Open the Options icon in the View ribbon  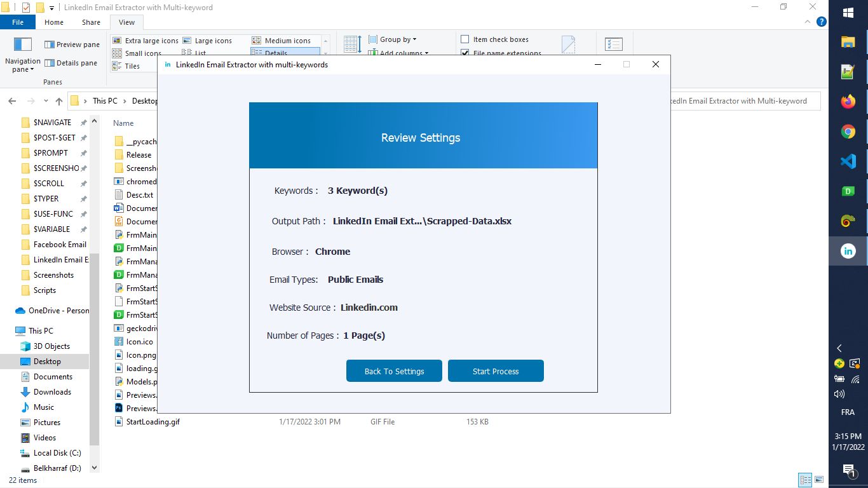(x=614, y=44)
